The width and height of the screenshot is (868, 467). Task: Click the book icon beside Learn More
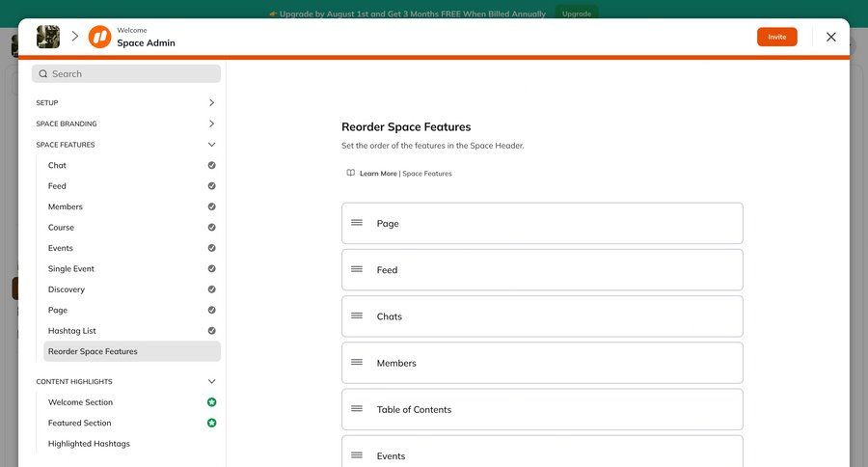(x=350, y=173)
